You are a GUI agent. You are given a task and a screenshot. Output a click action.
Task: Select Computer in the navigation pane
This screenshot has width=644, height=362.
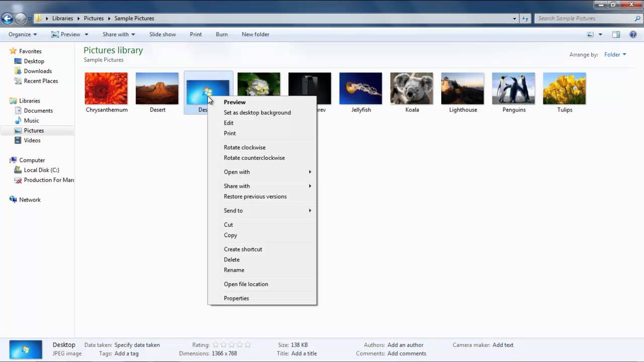[x=32, y=160]
